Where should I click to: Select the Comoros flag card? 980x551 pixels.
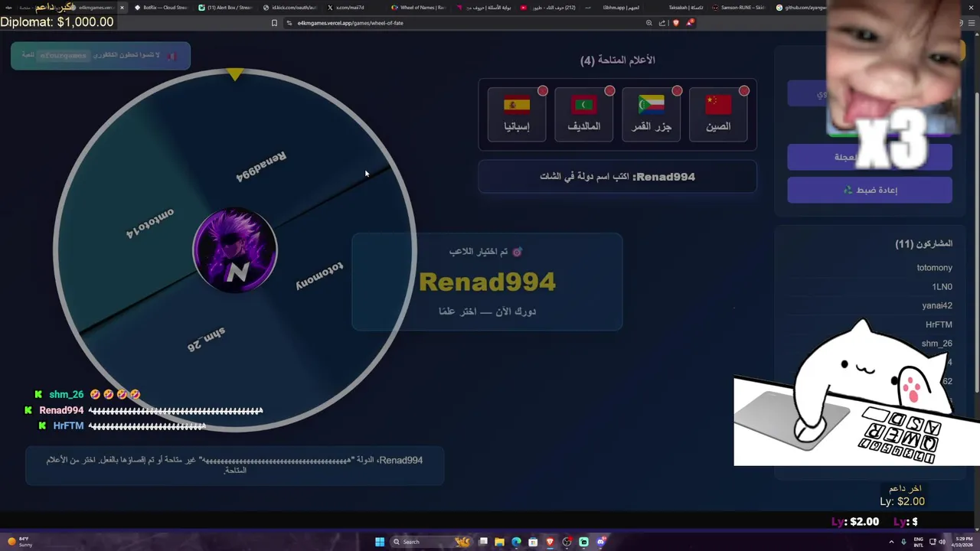coord(651,114)
